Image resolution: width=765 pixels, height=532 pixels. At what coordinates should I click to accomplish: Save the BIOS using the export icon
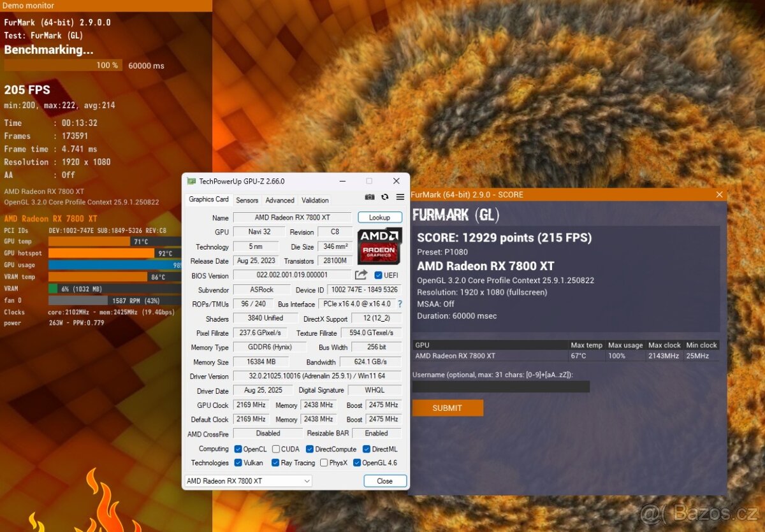361,275
